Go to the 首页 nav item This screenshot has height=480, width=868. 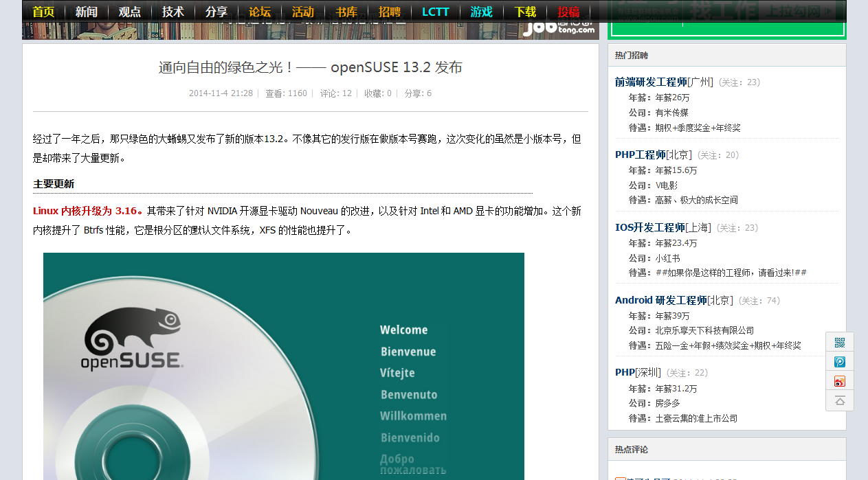(x=43, y=12)
